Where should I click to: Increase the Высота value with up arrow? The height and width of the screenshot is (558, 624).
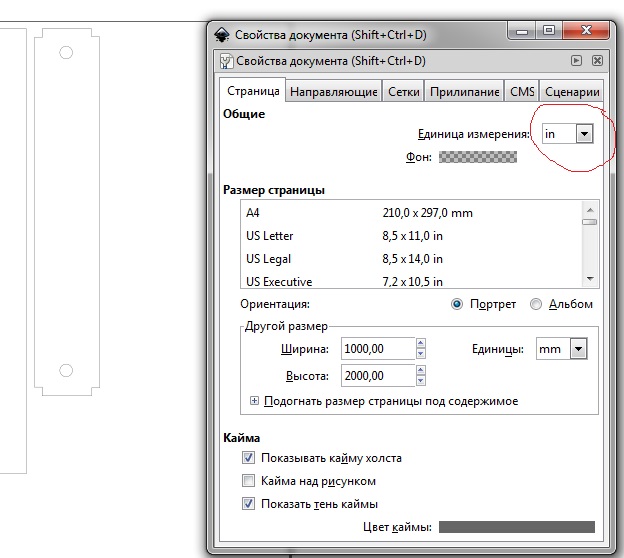[x=421, y=371]
